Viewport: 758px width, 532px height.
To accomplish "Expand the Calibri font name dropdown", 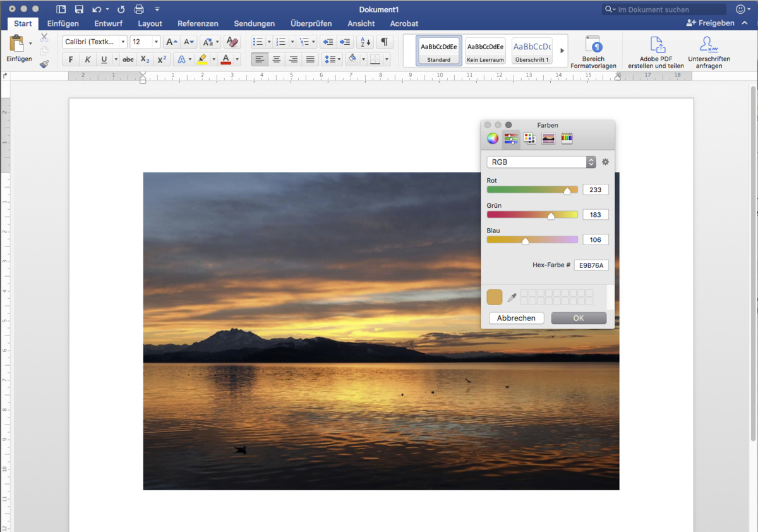I will tap(123, 42).
